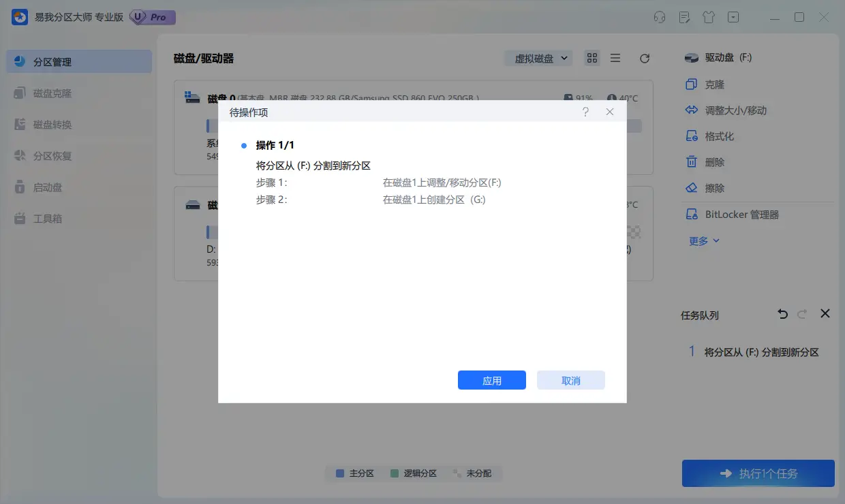Open the customer support headset icon
Screen dimensions: 845x504
[660, 17]
